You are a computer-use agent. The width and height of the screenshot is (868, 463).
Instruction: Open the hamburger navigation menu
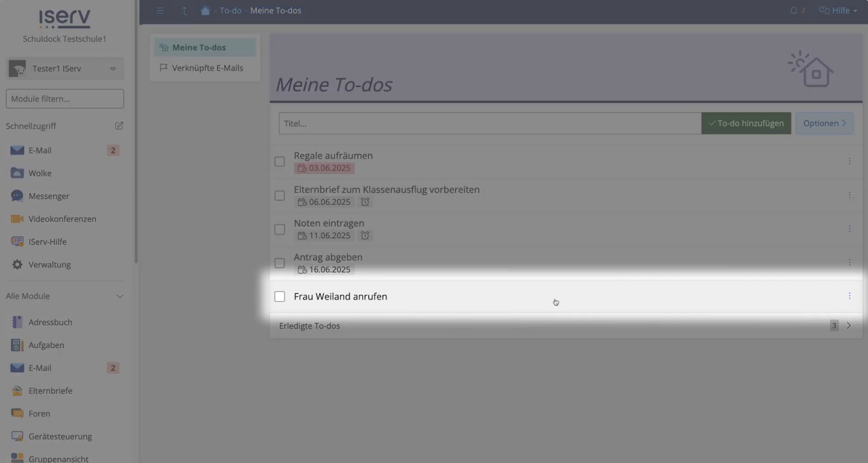tap(160, 10)
